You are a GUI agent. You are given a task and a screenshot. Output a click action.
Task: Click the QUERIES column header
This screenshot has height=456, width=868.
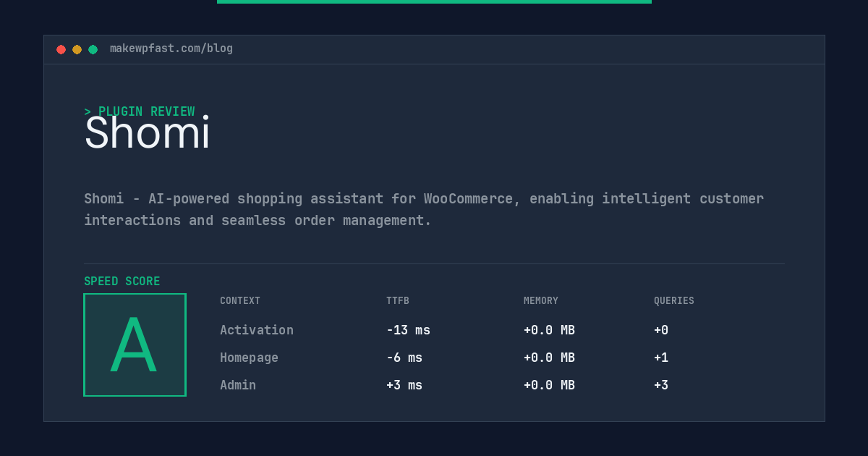[674, 301]
